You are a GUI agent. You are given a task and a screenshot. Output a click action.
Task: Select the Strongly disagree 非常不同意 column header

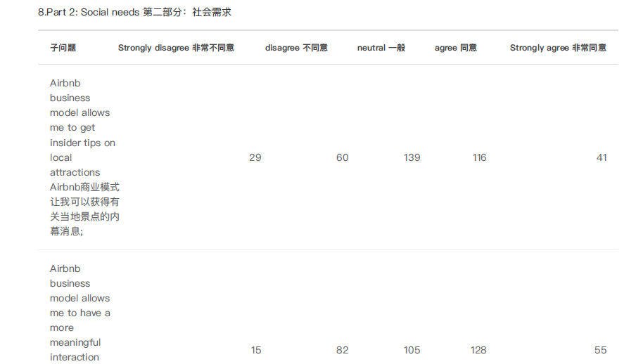176,48
